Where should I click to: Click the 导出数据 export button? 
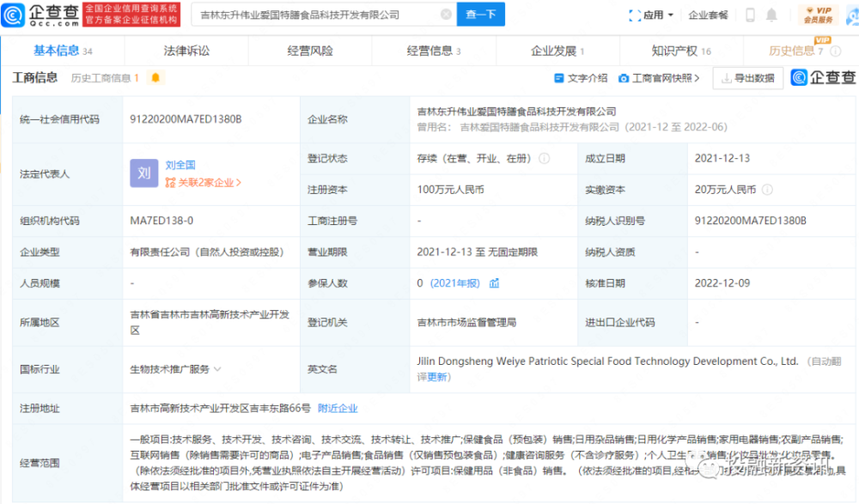coord(747,78)
